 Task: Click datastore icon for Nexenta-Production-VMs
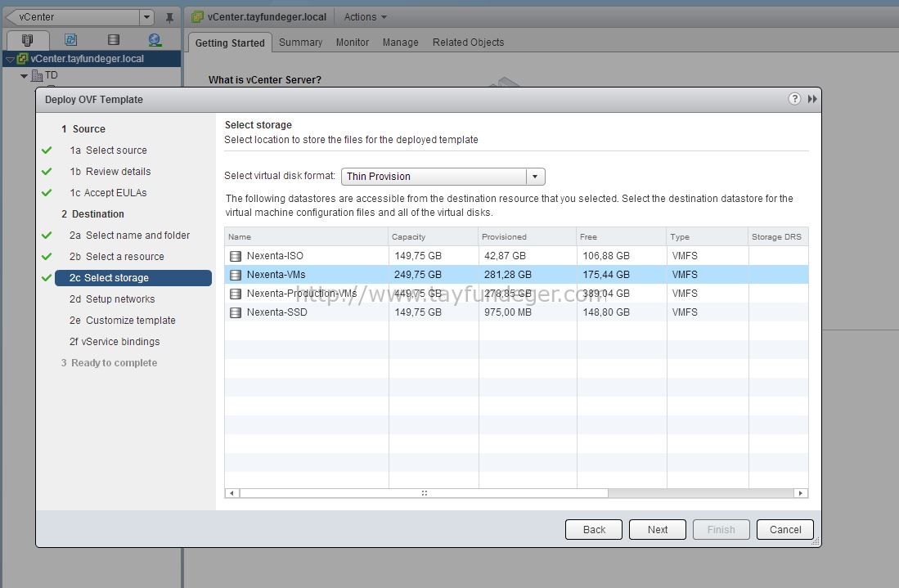point(235,294)
